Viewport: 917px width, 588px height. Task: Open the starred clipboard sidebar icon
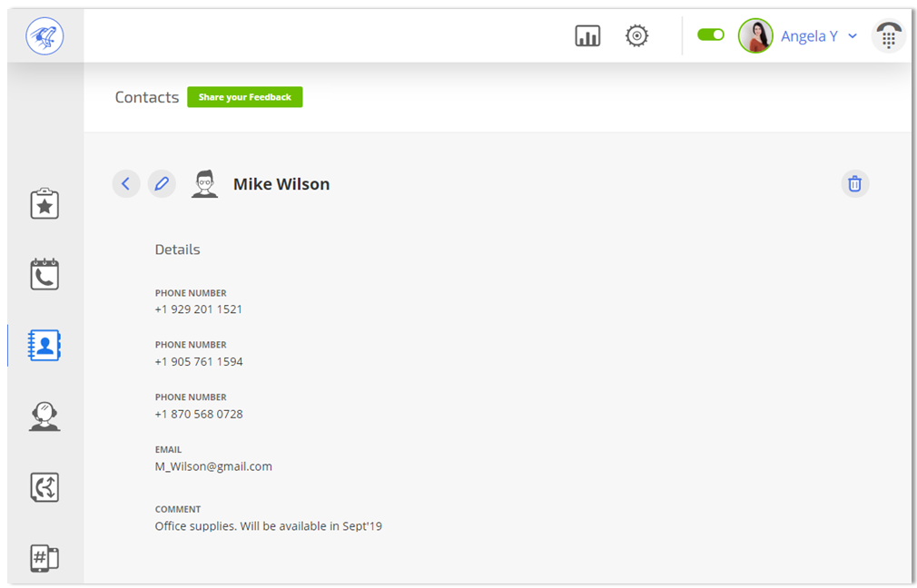[44, 204]
